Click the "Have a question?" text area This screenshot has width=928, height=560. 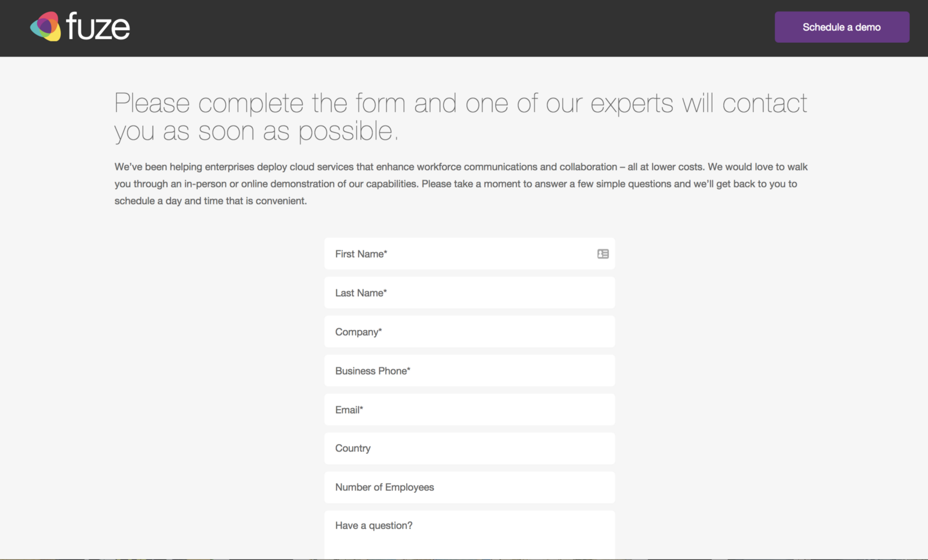pos(469,533)
